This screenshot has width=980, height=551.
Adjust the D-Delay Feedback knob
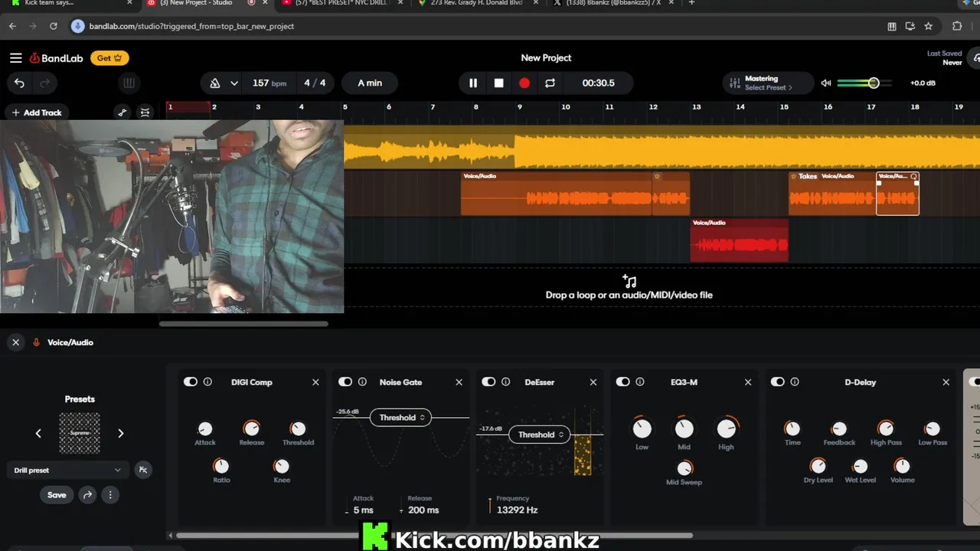839,429
